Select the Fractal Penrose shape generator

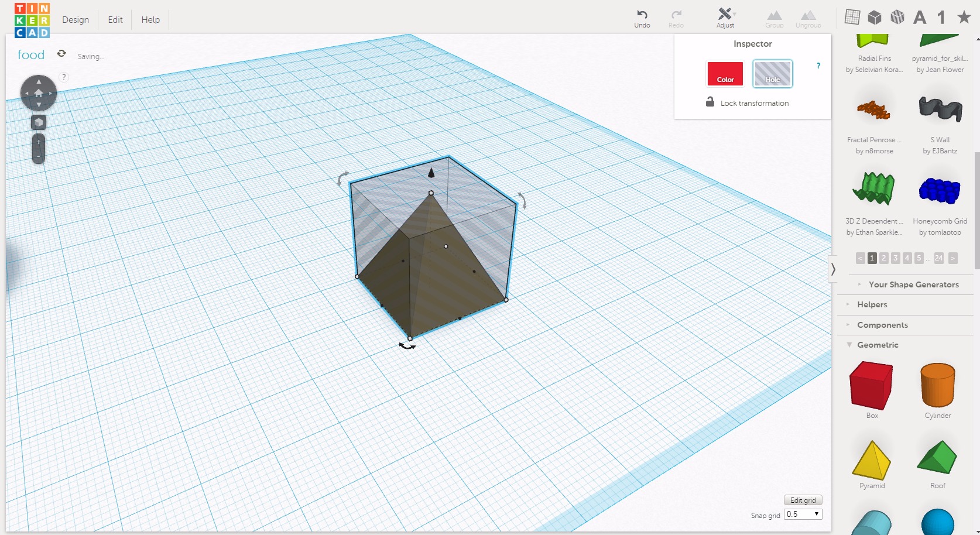point(874,110)
